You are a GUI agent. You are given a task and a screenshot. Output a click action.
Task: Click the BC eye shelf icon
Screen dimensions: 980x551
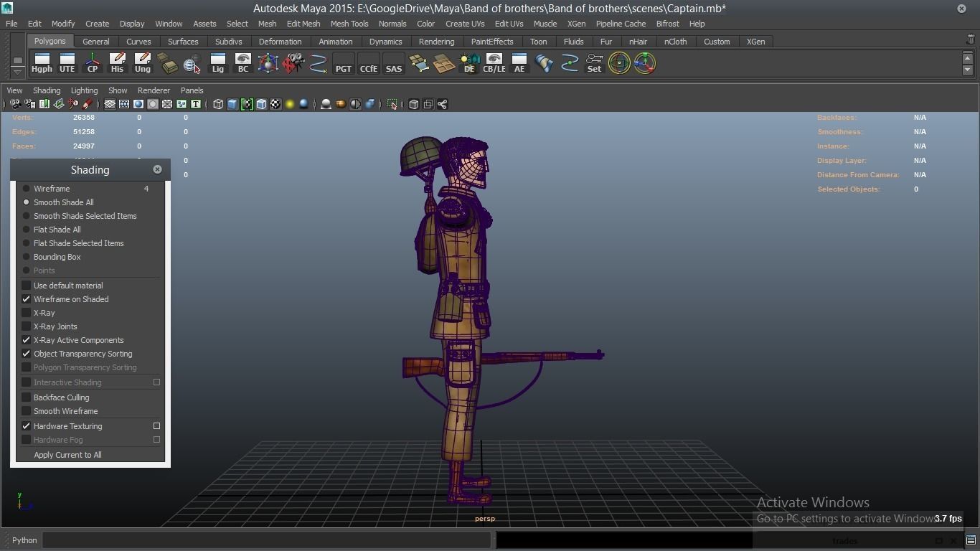242,63
